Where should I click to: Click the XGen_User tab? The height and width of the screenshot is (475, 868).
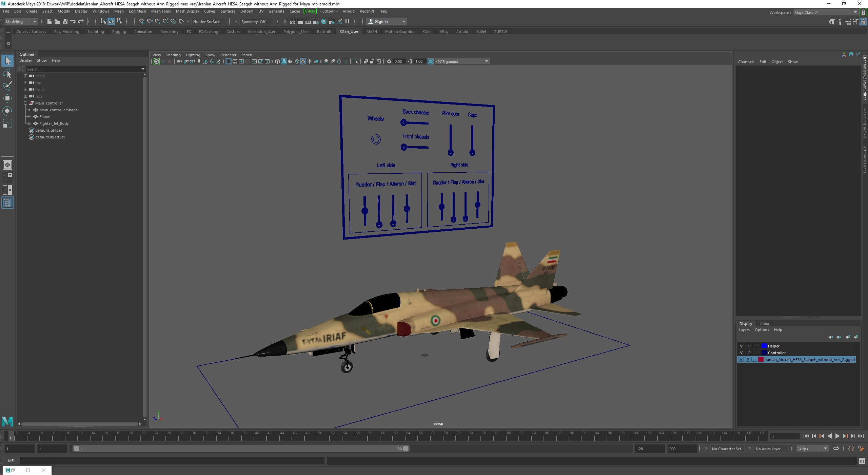[x=349, y=31]
